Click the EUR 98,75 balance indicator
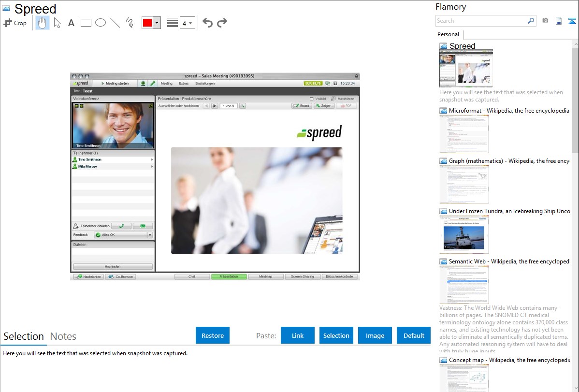Viewport: 579px width, 392px height. coord(313,84)
